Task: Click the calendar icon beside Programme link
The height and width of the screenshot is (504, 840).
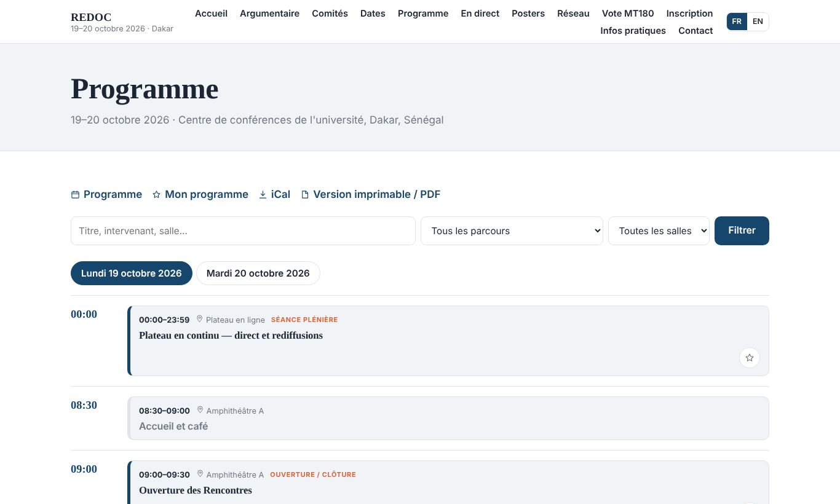Action: [x=75, y=195]
